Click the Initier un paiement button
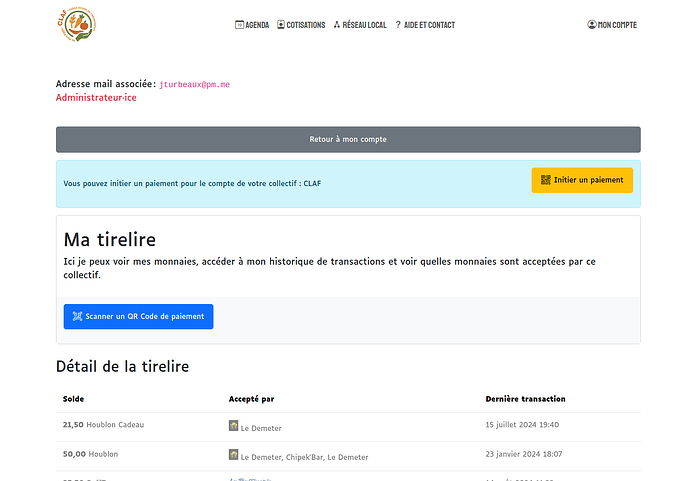Screen dimensions: 690x481 pos(582,180)
